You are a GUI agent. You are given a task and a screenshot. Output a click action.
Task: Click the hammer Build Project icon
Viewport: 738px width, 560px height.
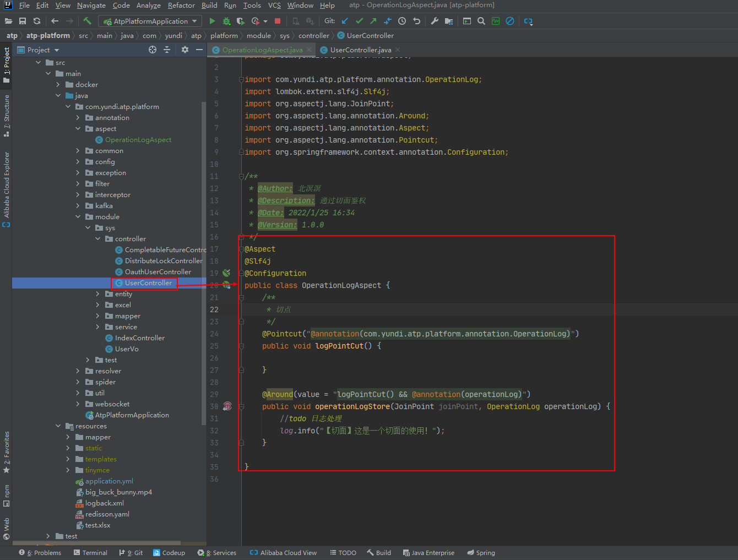click(x=87, y=21)
